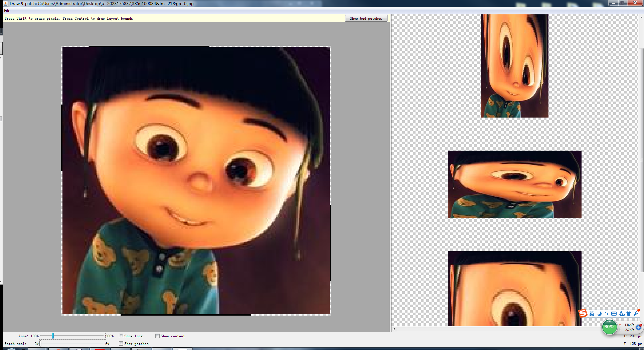This screenshot has width=644, height=350.
Task: Click the Sogou input method S logo
Action: point(583,313)
